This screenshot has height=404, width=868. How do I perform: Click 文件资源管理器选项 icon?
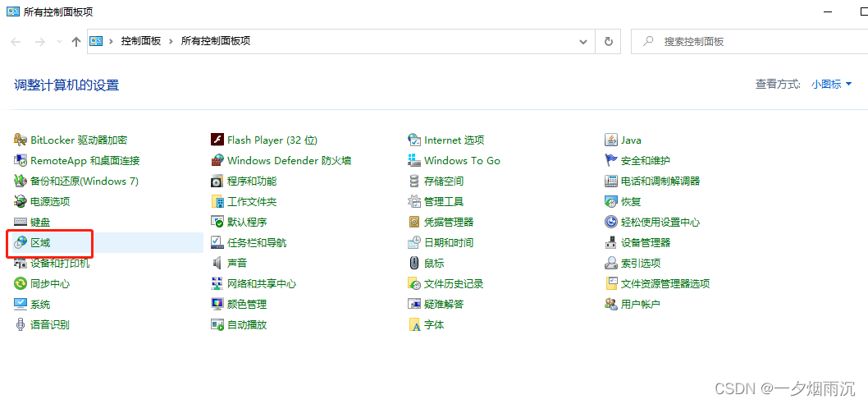(x=610, y=284)
